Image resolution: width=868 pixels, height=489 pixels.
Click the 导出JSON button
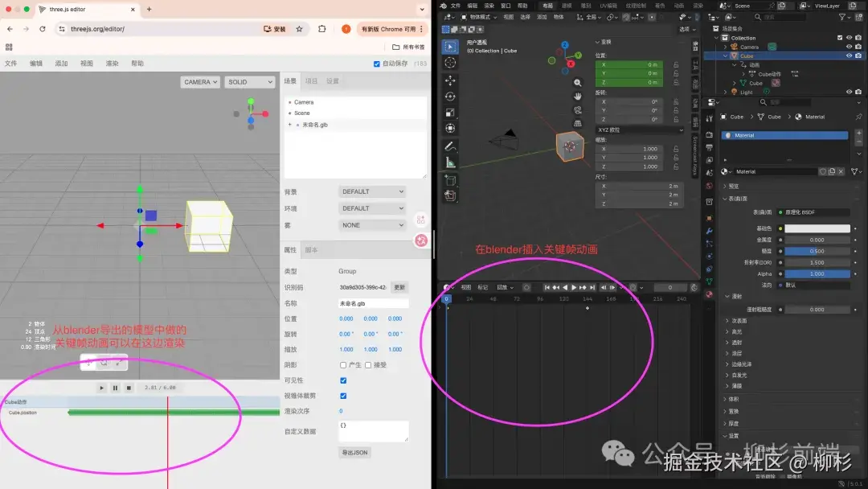coord(355,453)
